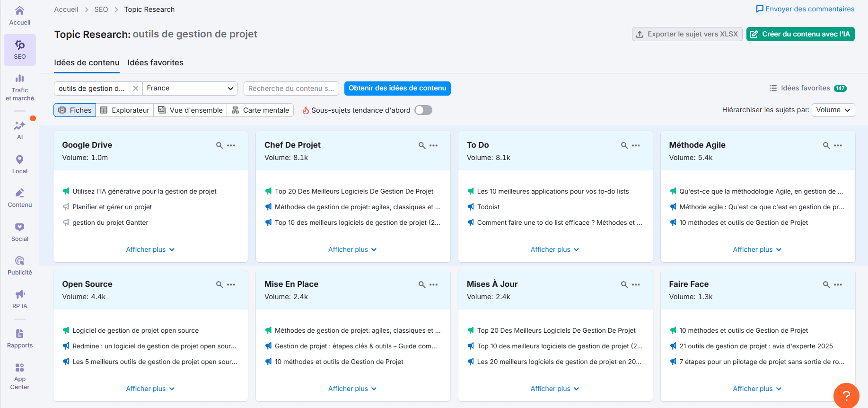Image resolution: width=868 pixels, height=408 pixels.
Task: Toggle favorite for 'Gestion de projet : étapes clés'
Action: coord(268,346)
